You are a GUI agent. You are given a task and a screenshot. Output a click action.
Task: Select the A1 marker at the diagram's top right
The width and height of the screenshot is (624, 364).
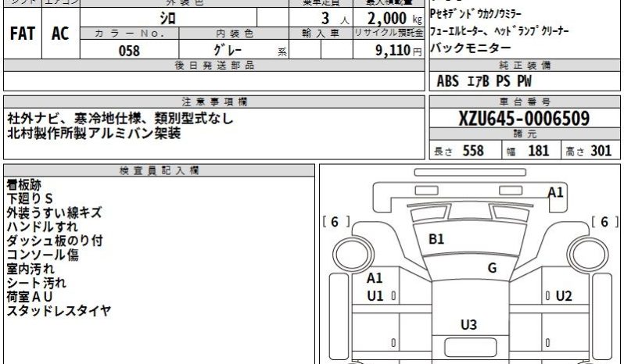555,192
